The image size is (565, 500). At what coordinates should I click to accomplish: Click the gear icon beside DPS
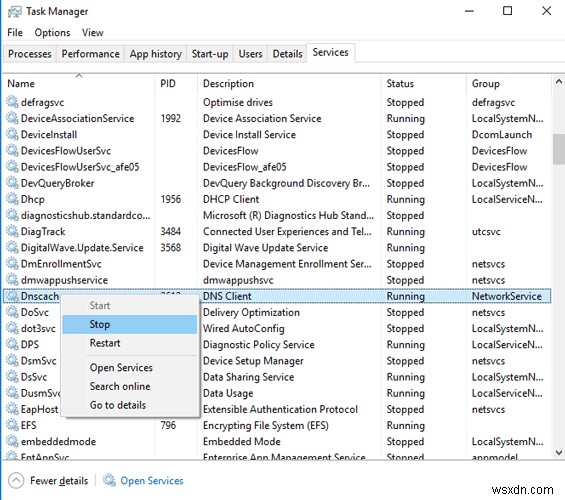[12, 344]
